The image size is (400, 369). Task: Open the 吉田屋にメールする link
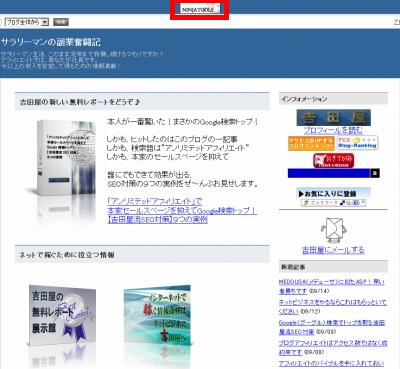[x=333, y=250]
